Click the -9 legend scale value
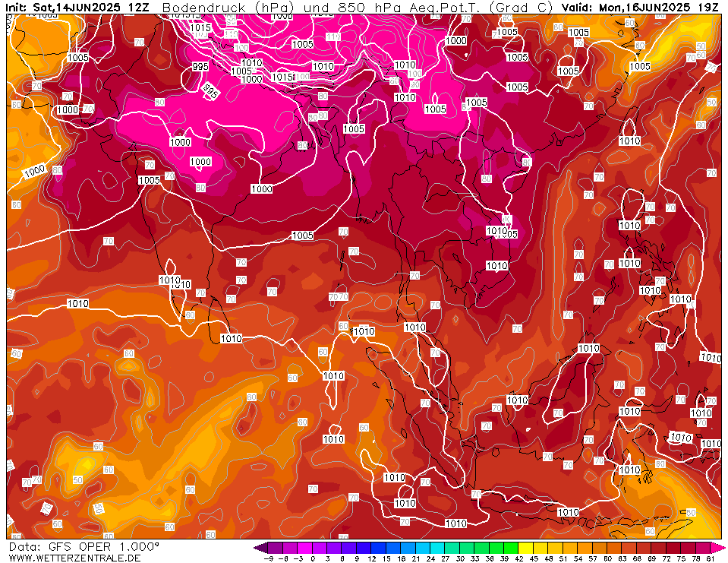The height and width of the screenshot is (563, 728). point(268,558)
